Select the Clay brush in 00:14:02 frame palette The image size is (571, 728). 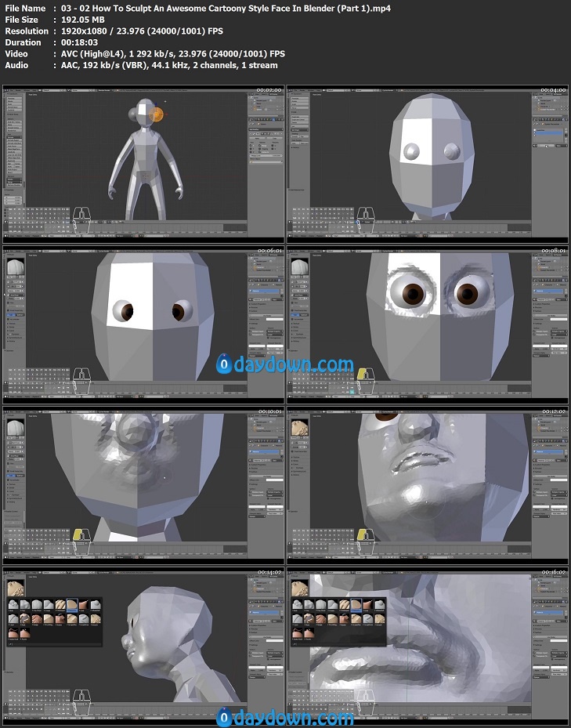tap(25, 604)
